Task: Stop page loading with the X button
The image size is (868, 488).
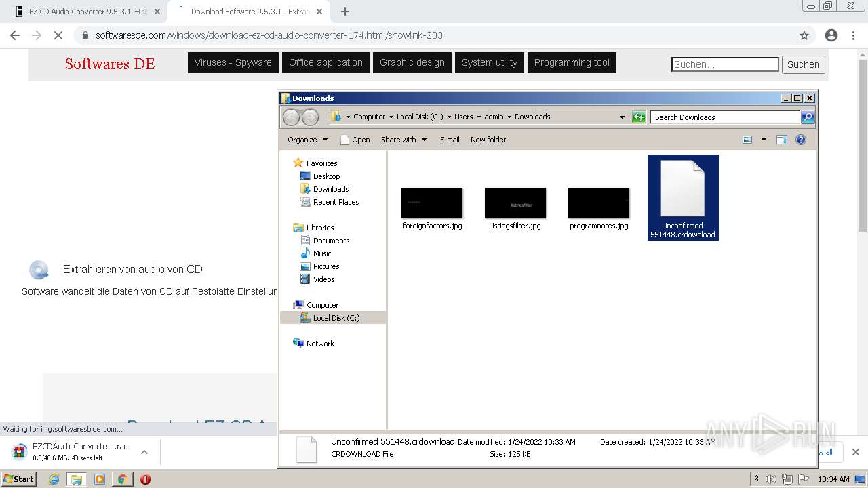Action: tap(58, 35)
